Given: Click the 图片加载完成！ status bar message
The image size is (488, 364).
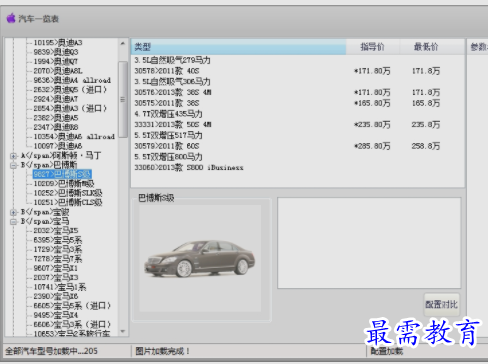Looking at the screenshot, I should tap(163, 351).
